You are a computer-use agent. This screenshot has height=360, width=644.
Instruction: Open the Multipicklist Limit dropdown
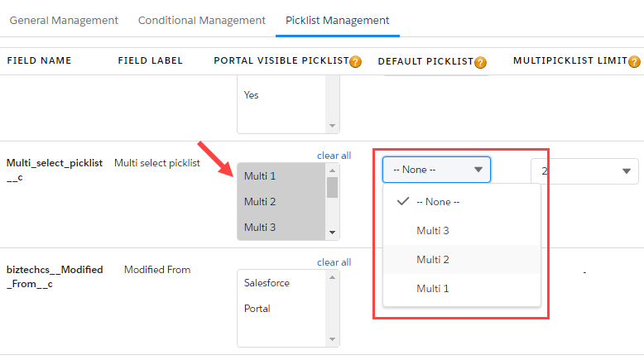click(x=584, y=171)
